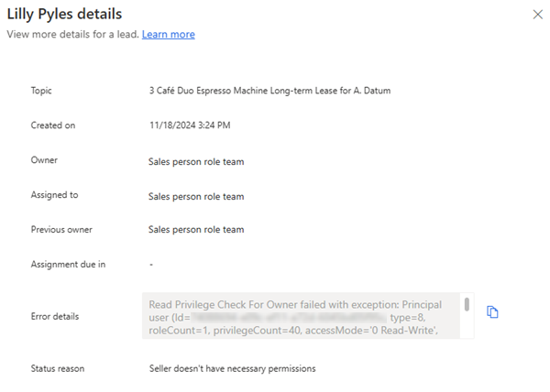The height and width of the screenshot is (392, 550).
Task: Click the Created on field label
Action: click(51, 125)
